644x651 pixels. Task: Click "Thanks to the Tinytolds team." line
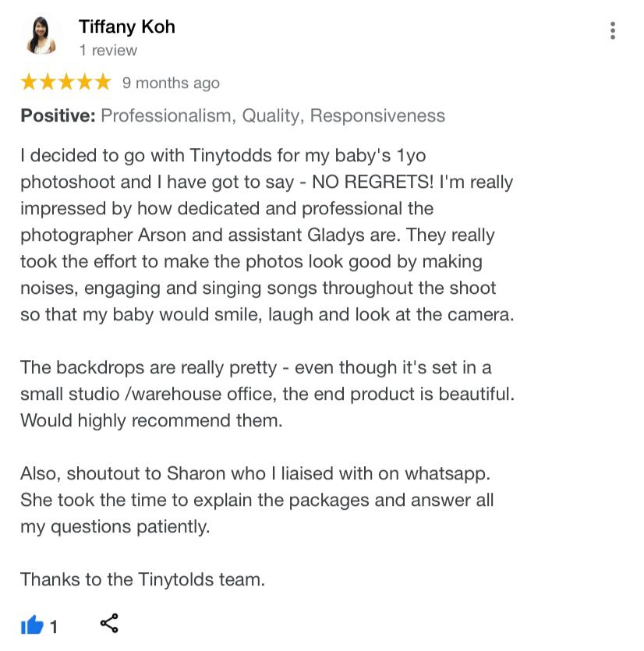143,579
